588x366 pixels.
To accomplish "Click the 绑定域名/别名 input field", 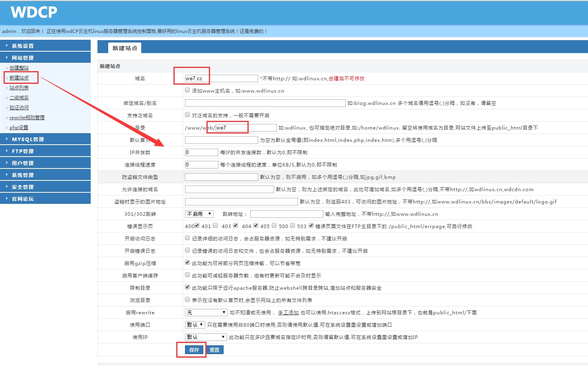I will coord(265,103).
